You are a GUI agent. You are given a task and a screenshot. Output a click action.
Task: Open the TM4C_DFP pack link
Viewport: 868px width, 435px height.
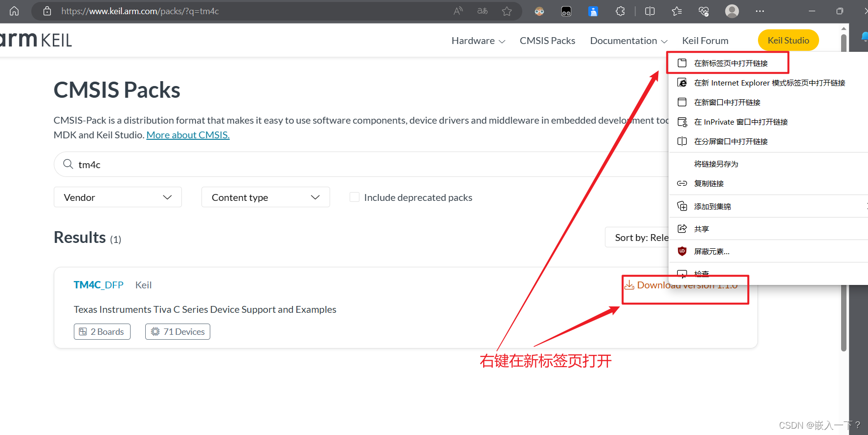coord(98,285)
